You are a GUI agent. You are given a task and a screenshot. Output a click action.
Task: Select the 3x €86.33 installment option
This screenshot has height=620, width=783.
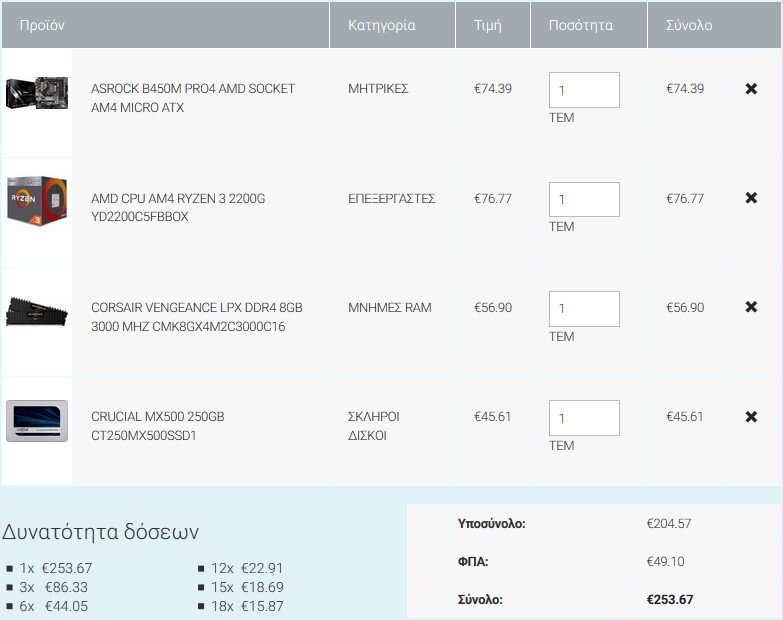coord(53,587)
